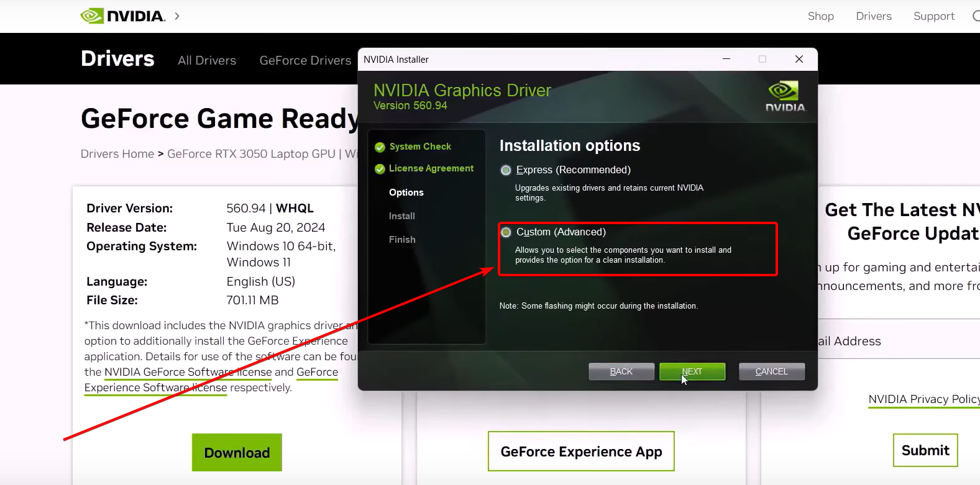The image size is (980, 485).
Task: Click the 'Note: Some flashing might occur' text
Action: pyautogui.click(x=598, y=306)
